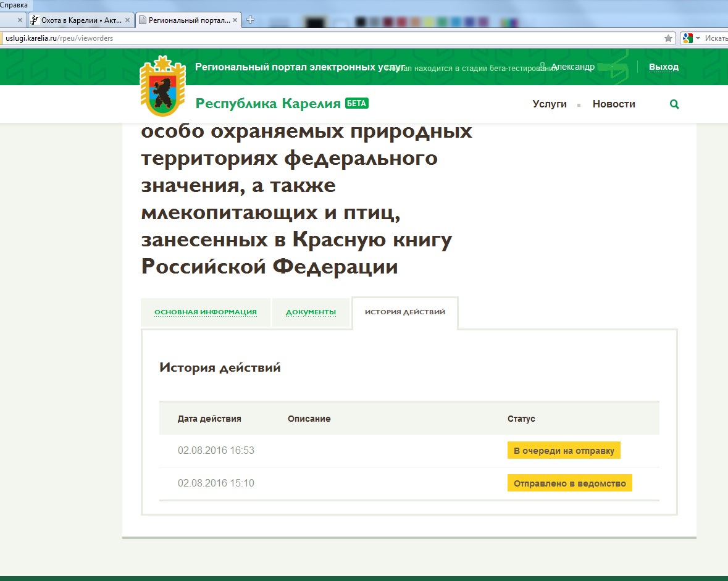Click the URL address bar field
This screenshot has height=581, width=728.
[x=309, y=38]
